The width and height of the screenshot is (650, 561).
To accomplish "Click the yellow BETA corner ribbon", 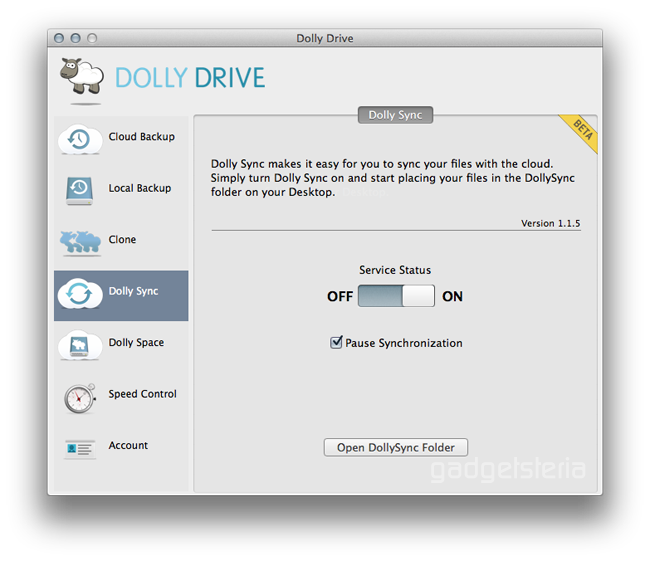I will pos(580,132).
